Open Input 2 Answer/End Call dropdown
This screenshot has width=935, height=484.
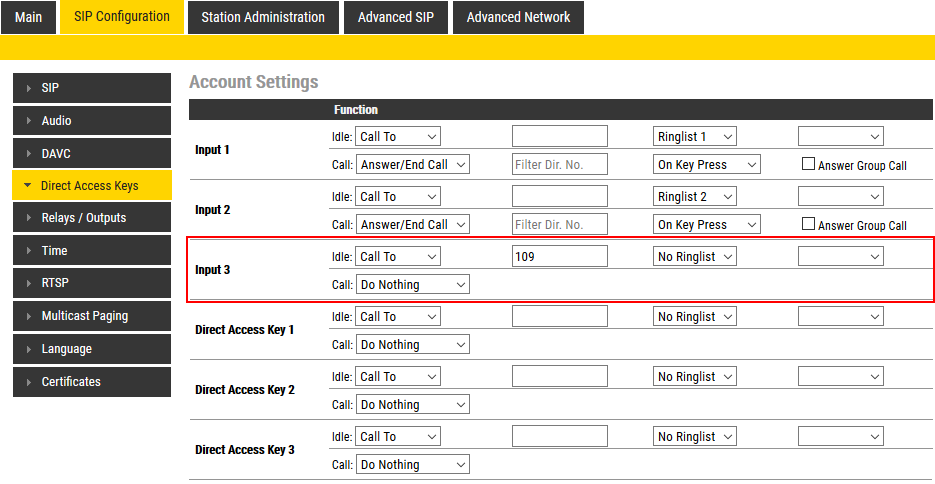(x=412, y=225)
